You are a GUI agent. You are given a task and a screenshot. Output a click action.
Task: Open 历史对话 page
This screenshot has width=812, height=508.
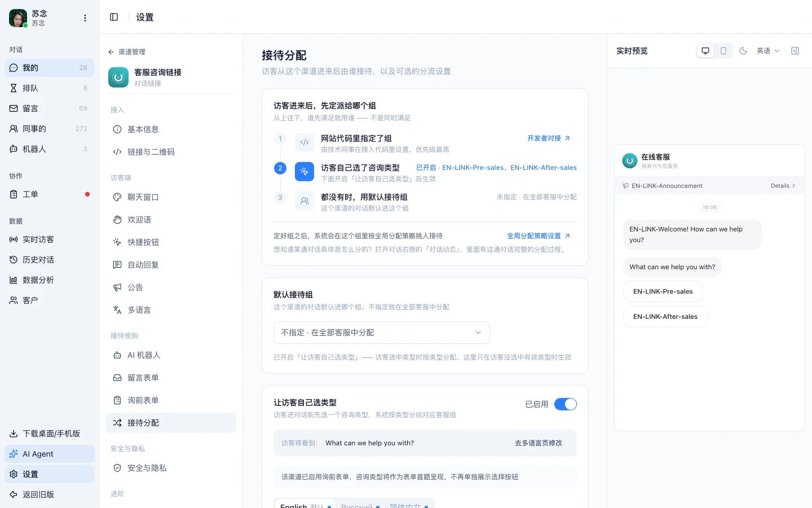click(x=49, y=260)
